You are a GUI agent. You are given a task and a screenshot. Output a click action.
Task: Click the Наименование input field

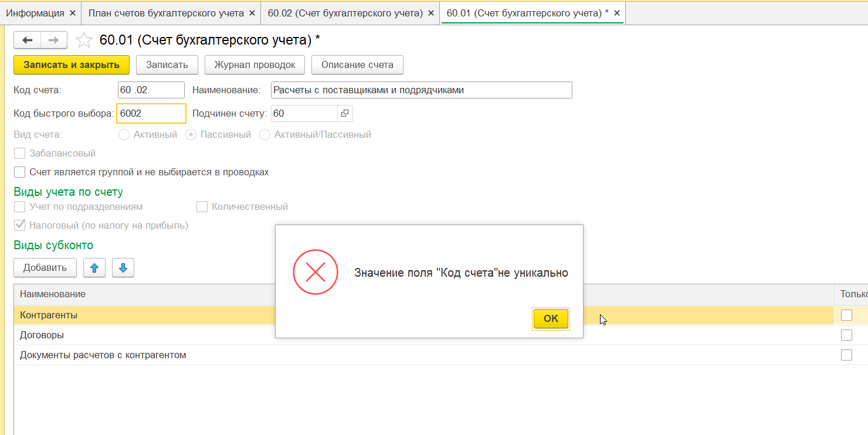click(421, 90)
